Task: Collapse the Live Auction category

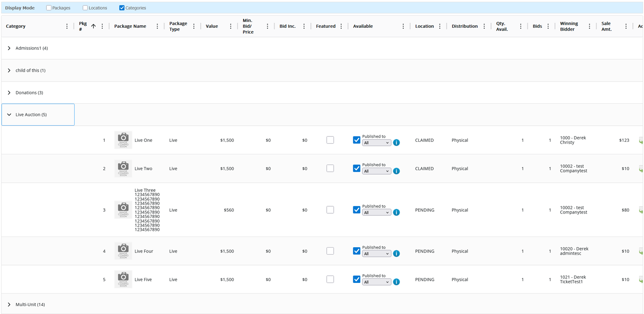Action: (x=9, y=114)
